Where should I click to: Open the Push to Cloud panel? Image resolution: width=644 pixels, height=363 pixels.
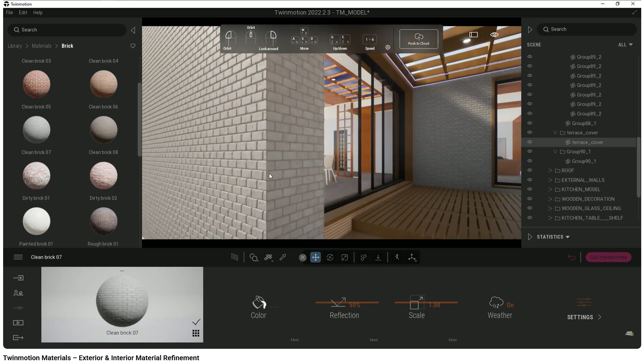coord(419,39)
